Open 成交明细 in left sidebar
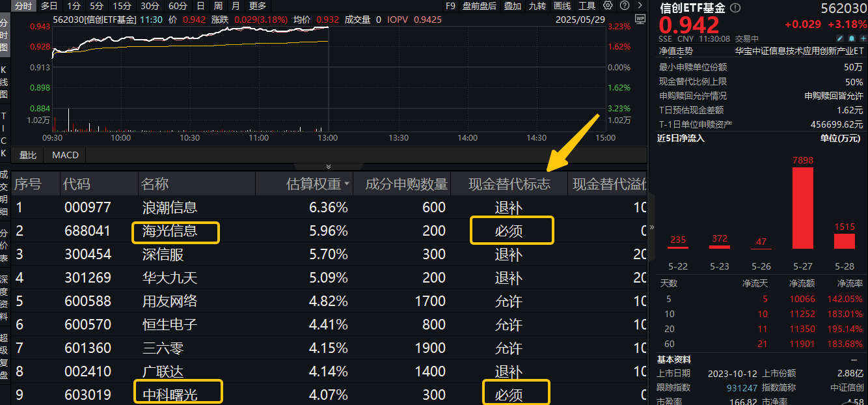Image resolution: width=868 pixels, height=405 pixels. click(x=4, y=194)
